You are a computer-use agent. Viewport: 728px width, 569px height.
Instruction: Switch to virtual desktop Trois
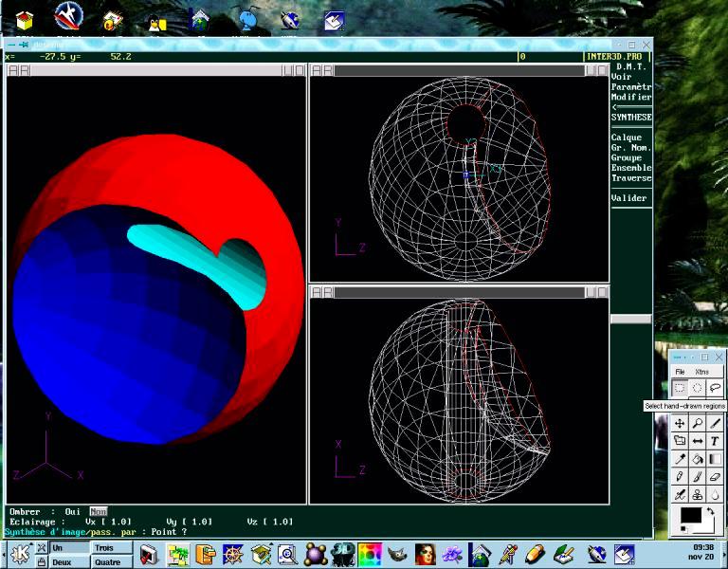click(104, 548)
